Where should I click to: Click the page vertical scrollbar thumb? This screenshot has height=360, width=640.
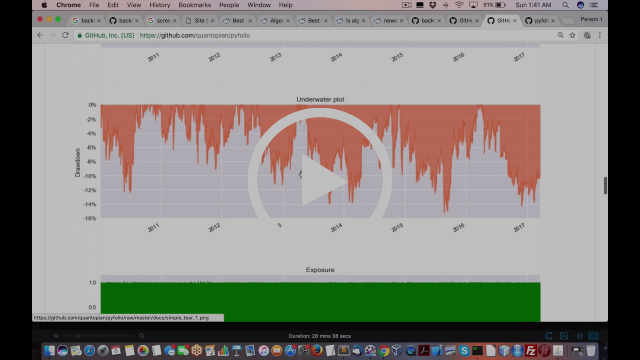(605, 186)
